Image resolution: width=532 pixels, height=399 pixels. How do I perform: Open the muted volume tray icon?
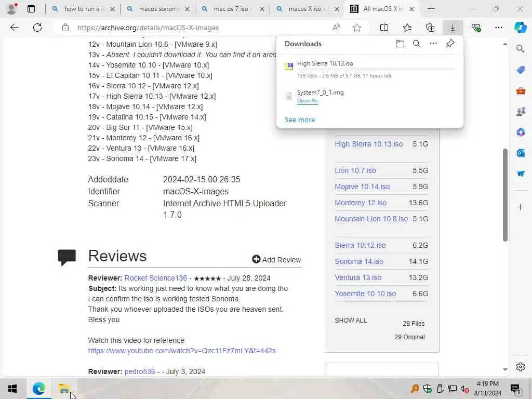[464, 389]
